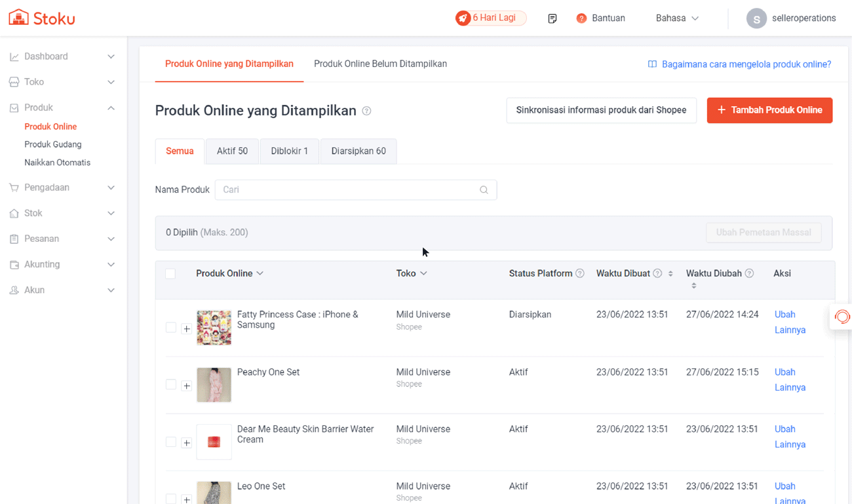Select the checkbox for Fatty Princess Case

tap(171, 328)
